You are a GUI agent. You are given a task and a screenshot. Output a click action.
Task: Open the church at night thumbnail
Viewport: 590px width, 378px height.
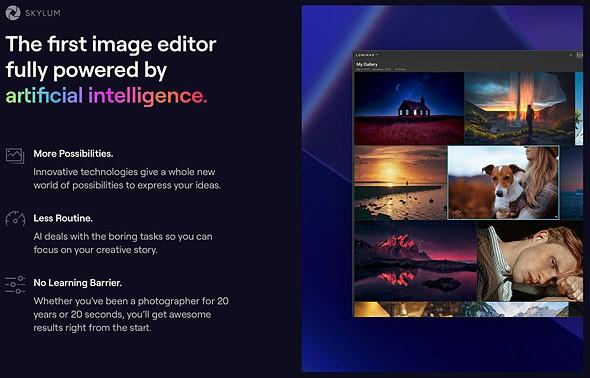pyautogui.click(x=409, y=108)
